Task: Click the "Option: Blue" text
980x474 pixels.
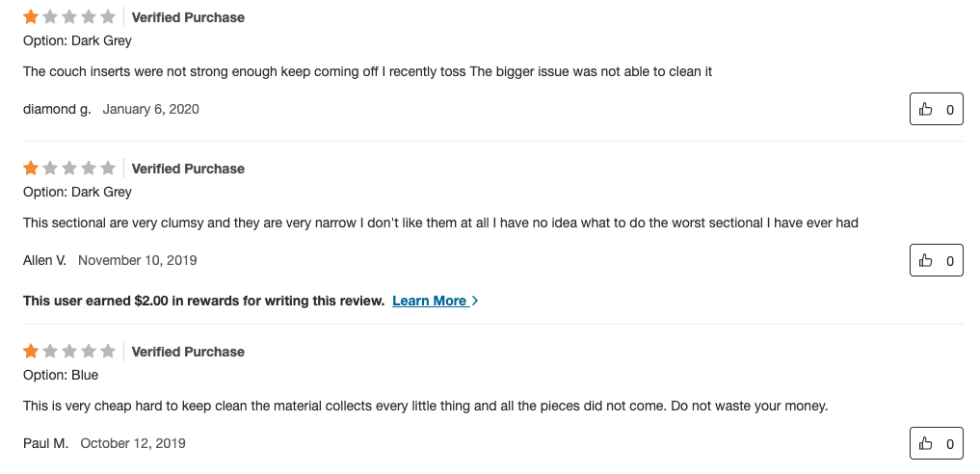Action: point(61,375)
